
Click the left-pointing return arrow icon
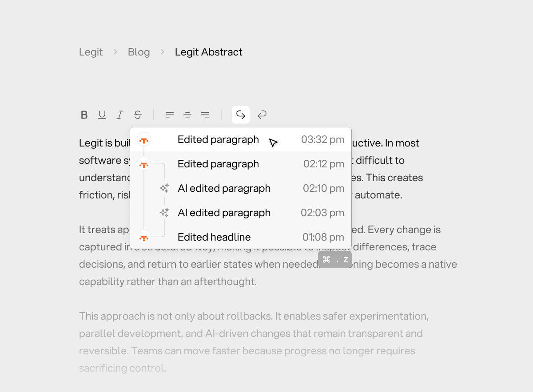tap(262, 115)
